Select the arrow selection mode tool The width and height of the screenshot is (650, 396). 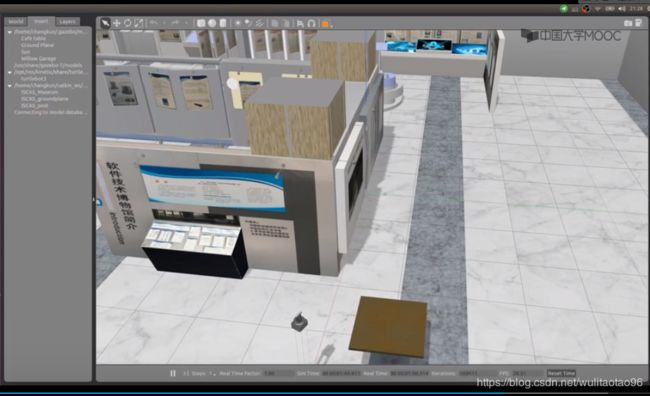(105, 23)
